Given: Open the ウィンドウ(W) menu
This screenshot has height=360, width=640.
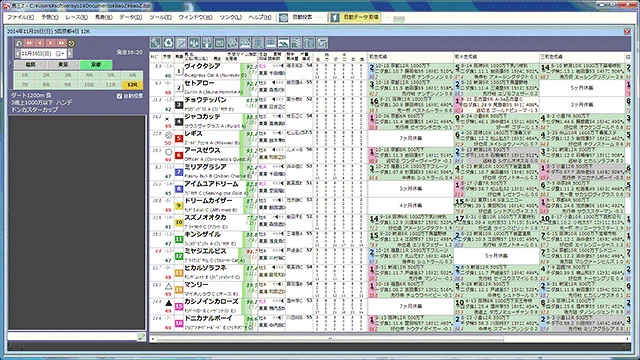Looking at the screenshot, I should (195, 17).
